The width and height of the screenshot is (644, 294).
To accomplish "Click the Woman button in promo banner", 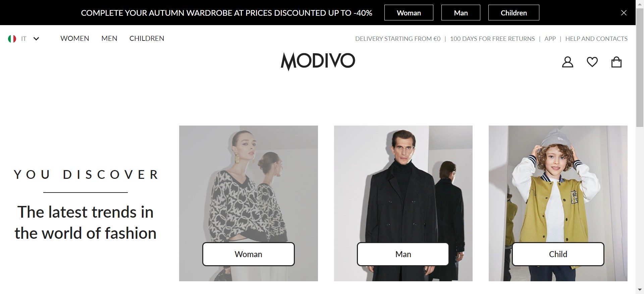I will point(409,13).
